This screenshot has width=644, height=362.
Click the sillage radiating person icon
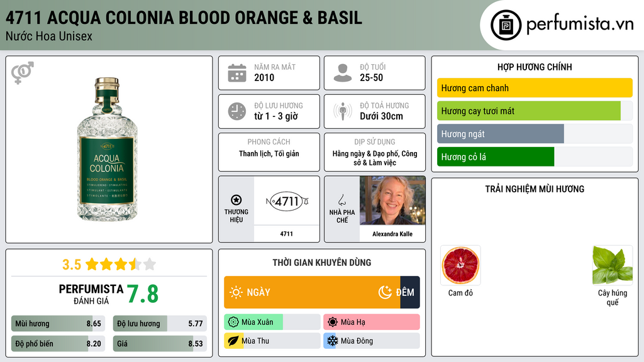coord(343,111)
